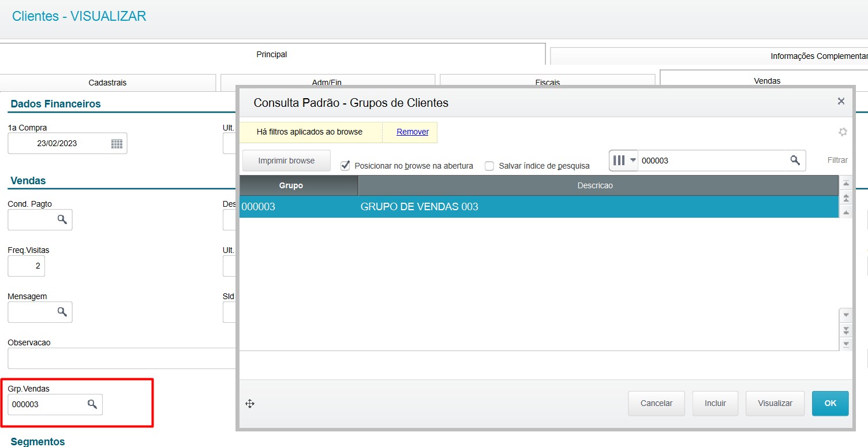
Task: Enable Salvar índice de pesquisa checkbox
Action: pyautogui.click(x=489, y=166)
